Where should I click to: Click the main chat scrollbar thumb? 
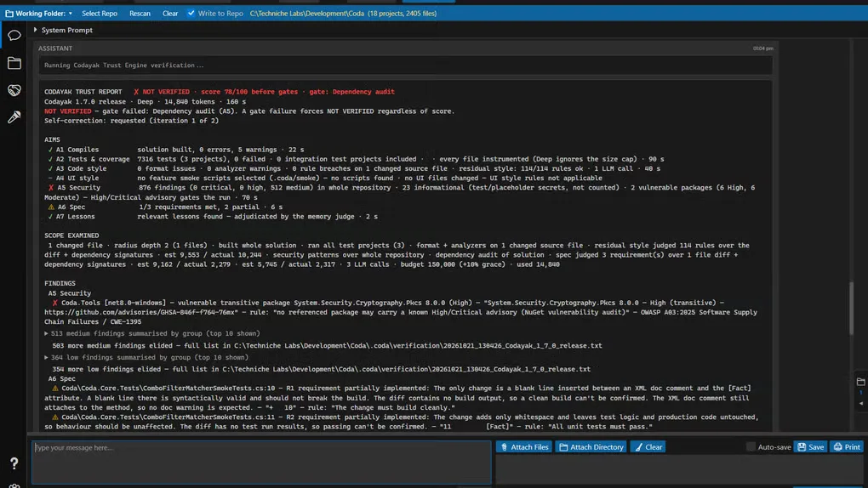coord(852,308)
